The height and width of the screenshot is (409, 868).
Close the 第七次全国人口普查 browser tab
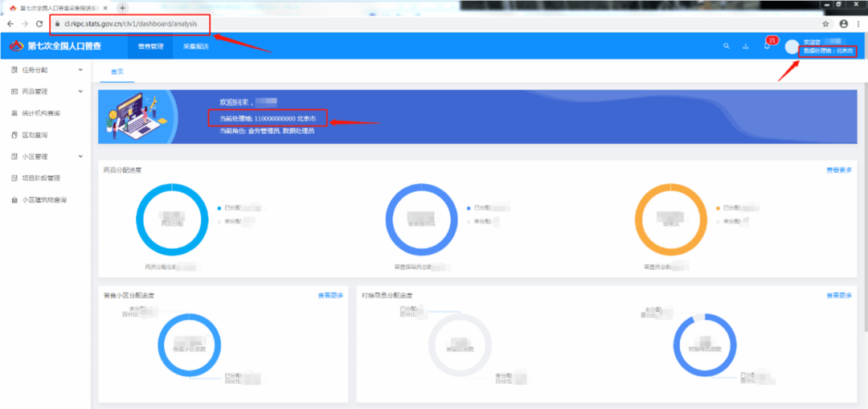coord(106,8)
